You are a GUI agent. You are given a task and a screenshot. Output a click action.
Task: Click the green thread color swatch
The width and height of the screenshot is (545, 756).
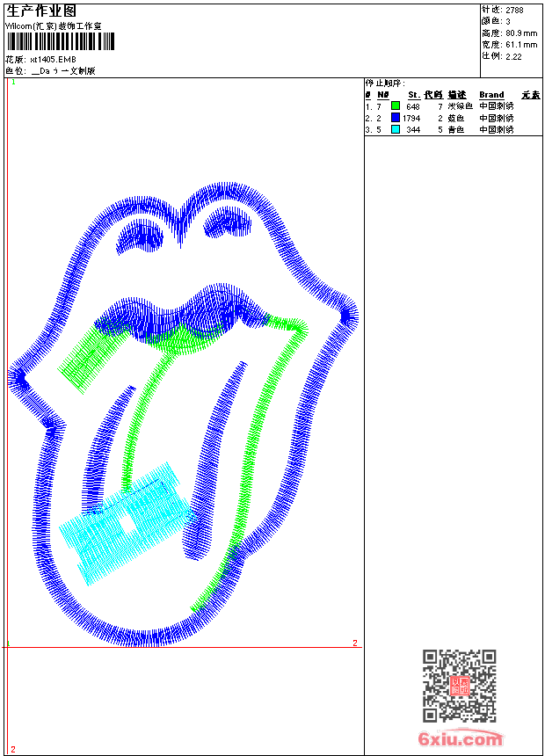396,105
